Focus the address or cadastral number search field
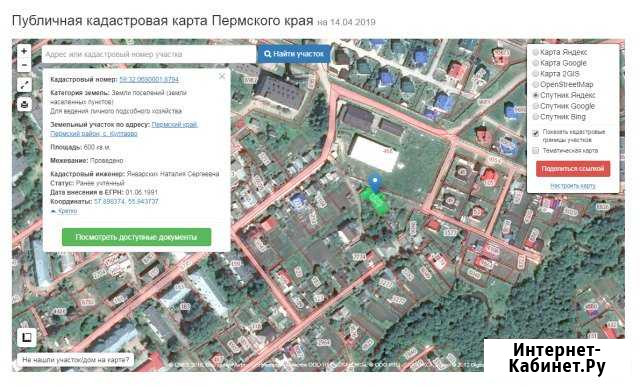 [149, 54]
